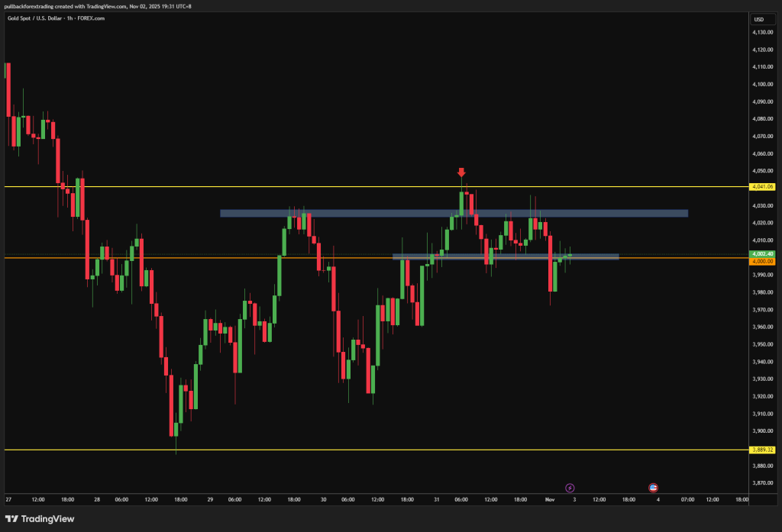Click the red down arrow marker

click(461, 173)
